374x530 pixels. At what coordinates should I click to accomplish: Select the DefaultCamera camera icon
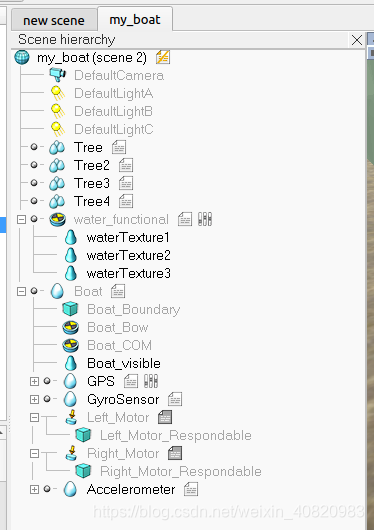57,75
